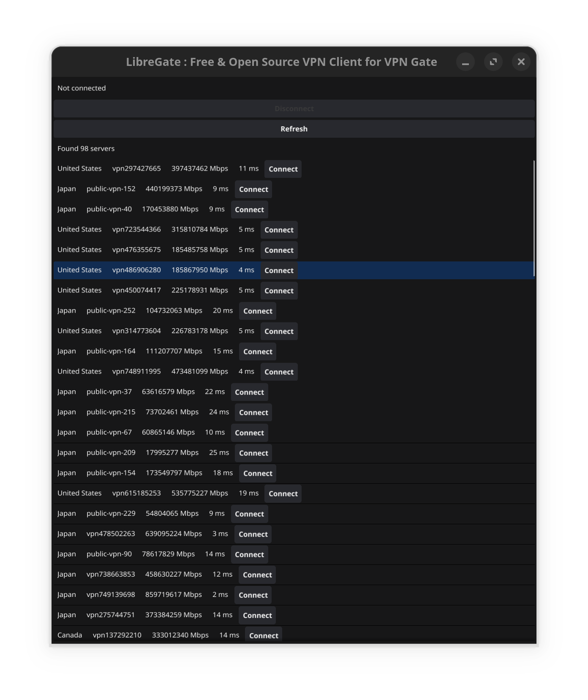Connect to US server vpn476355675
Screen dimensions: 588x700
279,250
